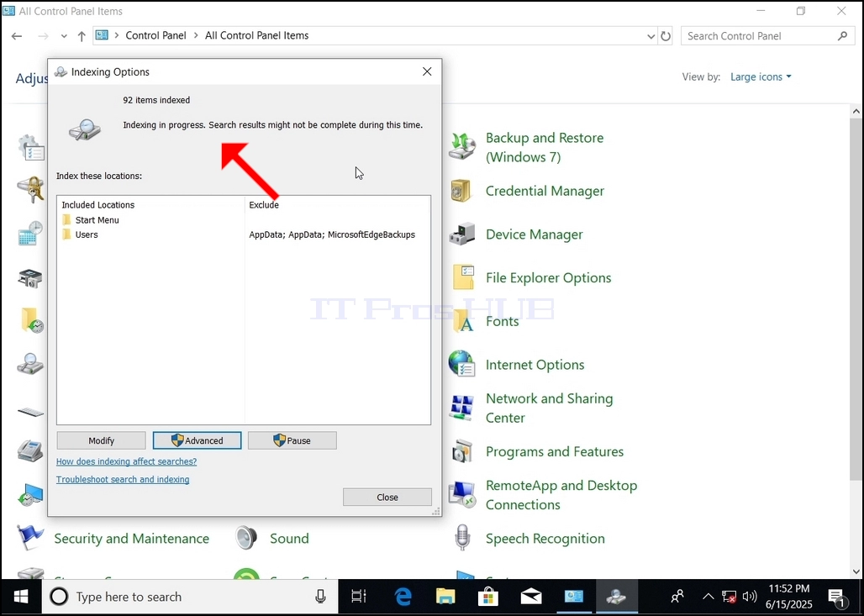Click the Cortana microphone icon
864x616 pixels.
tap(320, 597)
